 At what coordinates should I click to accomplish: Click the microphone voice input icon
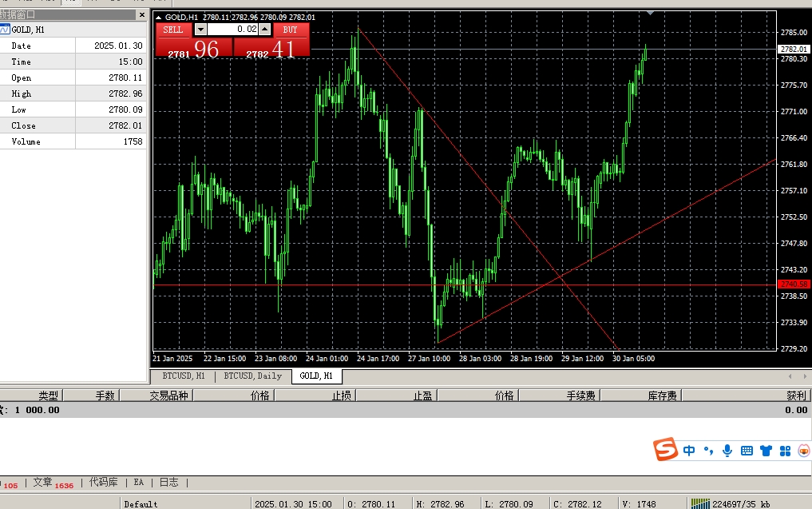tap(727, 451)
